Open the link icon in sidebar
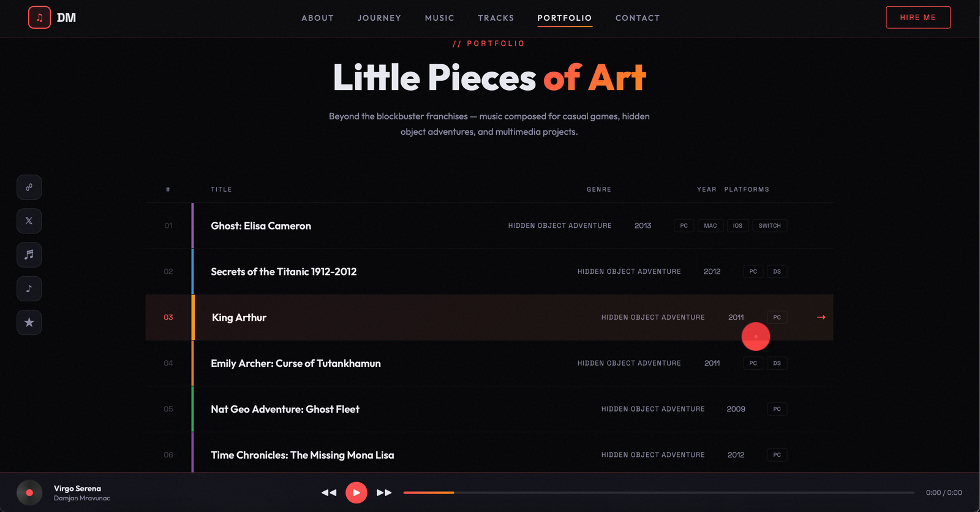This screenshot has width=980, height=512. tap(29, 187)
